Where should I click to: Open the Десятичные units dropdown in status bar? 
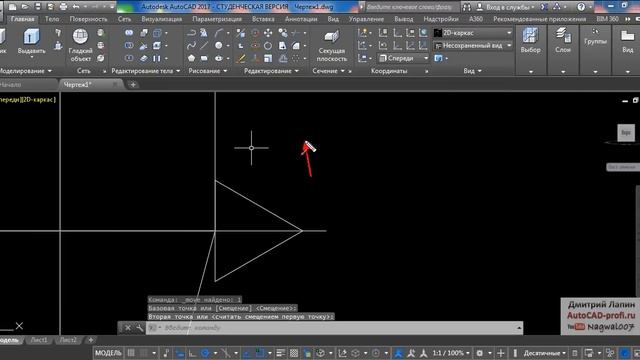point(544,353)
